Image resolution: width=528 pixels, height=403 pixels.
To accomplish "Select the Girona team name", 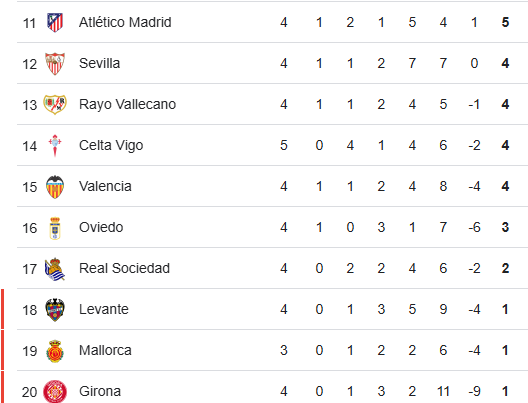I will coord(100,391).
